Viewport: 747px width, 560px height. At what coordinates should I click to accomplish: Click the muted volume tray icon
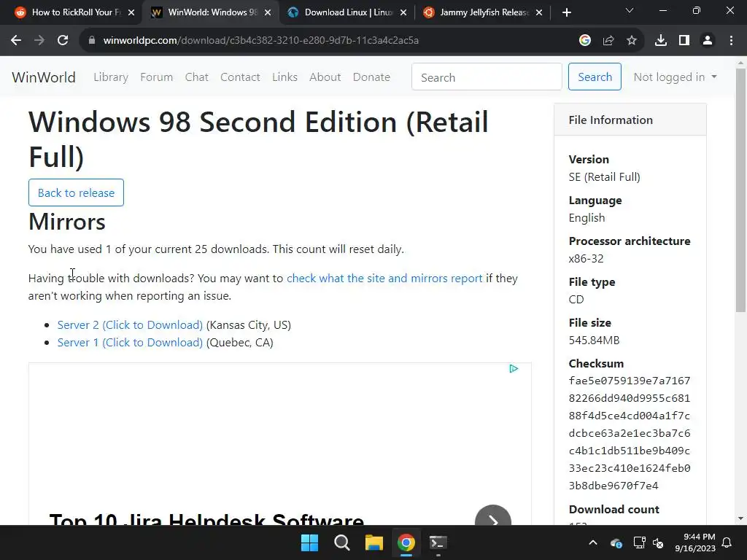[659, 543]
